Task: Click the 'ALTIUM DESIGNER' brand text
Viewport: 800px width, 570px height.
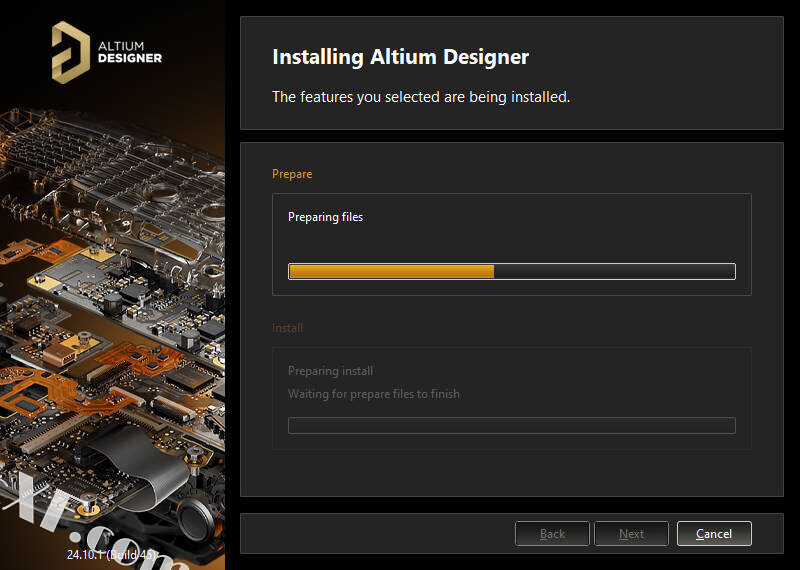Action: (x=130, y=53)
